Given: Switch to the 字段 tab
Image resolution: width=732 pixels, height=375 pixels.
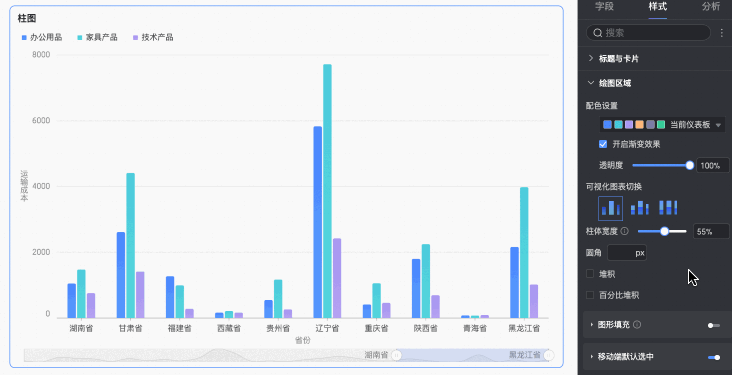Looking at the screenshot, I should pyautogui.click(x=605, y=7).
